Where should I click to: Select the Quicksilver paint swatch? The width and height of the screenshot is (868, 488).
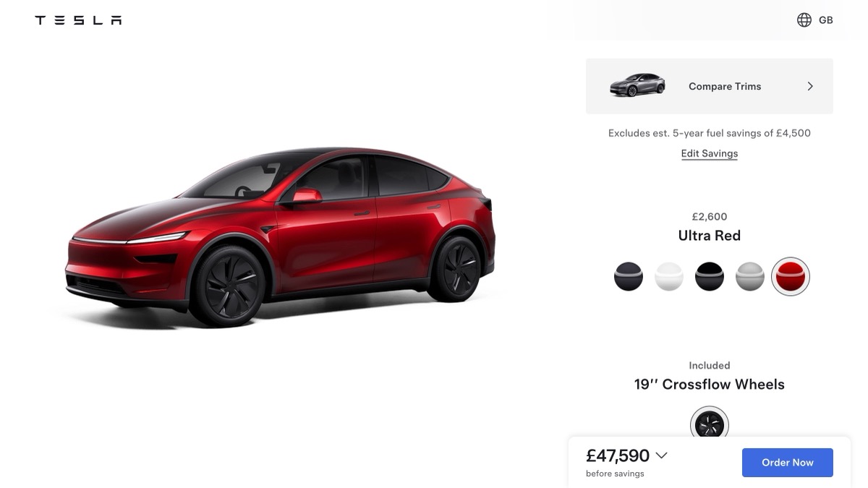(x=750, y=276)
